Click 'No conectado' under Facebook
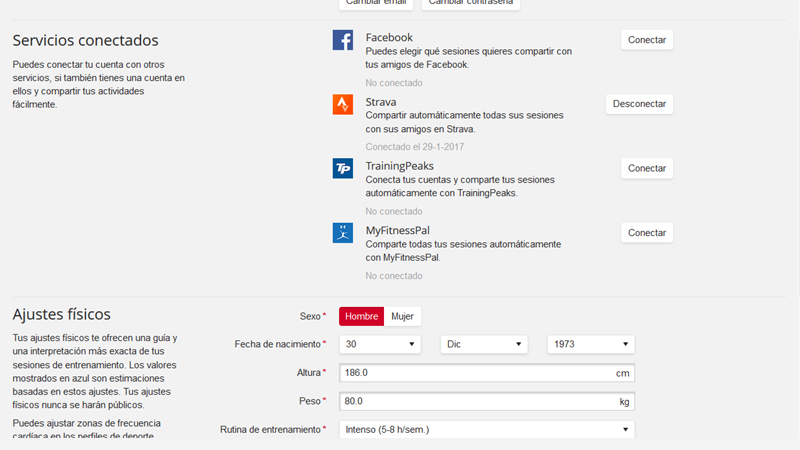This screenshot has width=800, height=450. [x=394, y=83]
